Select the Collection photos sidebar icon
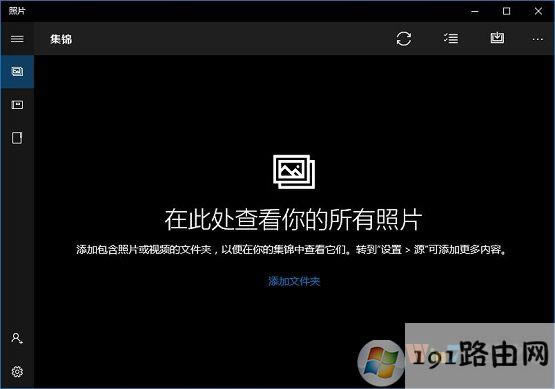This screenshot has height=389, width=555. tap(17, 71)
